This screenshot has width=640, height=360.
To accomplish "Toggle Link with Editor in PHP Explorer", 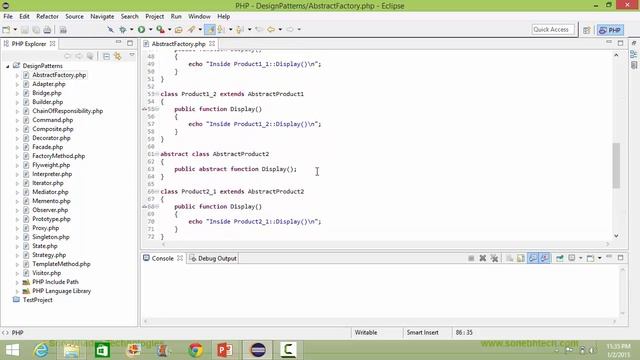I will [118, 56].
